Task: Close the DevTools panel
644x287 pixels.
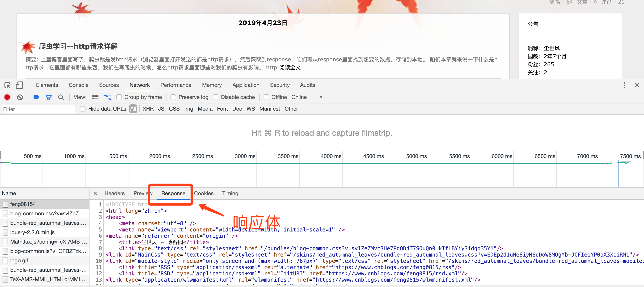Action: 637,85
